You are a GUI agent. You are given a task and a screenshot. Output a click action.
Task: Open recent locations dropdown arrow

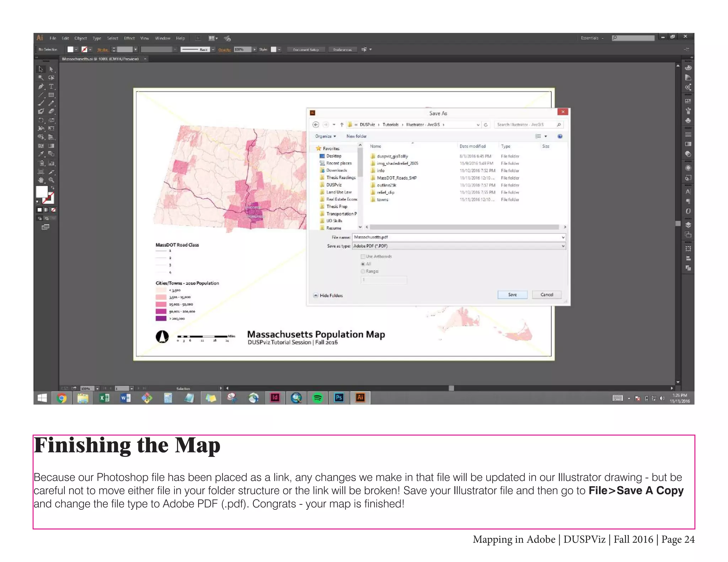tap(334, 125)
